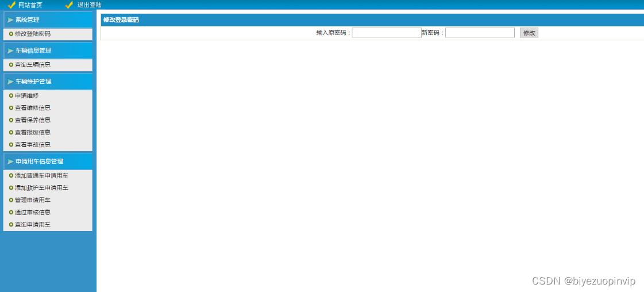Click bullet icon beside 添加普通车申请用车
Image resolution: width=644 pixels, height=292 pixels.
pos(11,176)
